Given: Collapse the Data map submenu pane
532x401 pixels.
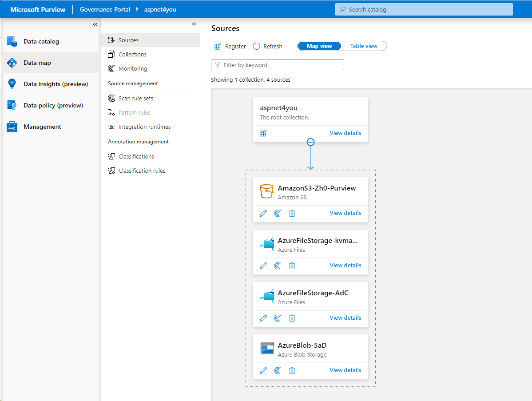Looking at the screenshot, I should coord(194,24).
